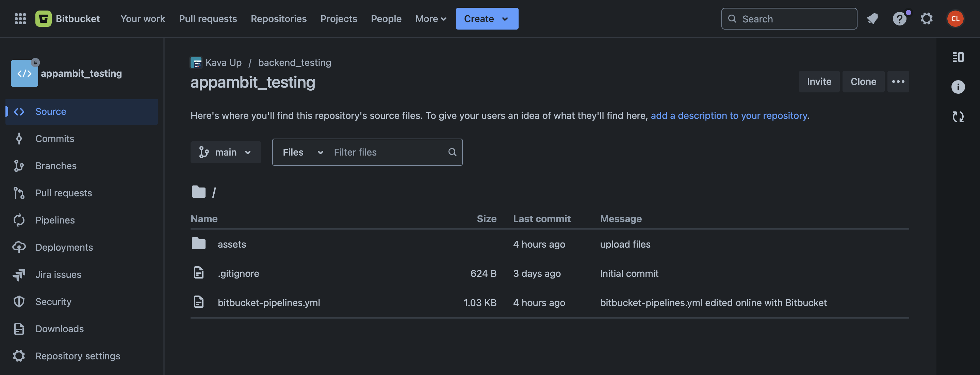Click the Filter files input field
980x375 pixels.
click(x=388, y=153)
